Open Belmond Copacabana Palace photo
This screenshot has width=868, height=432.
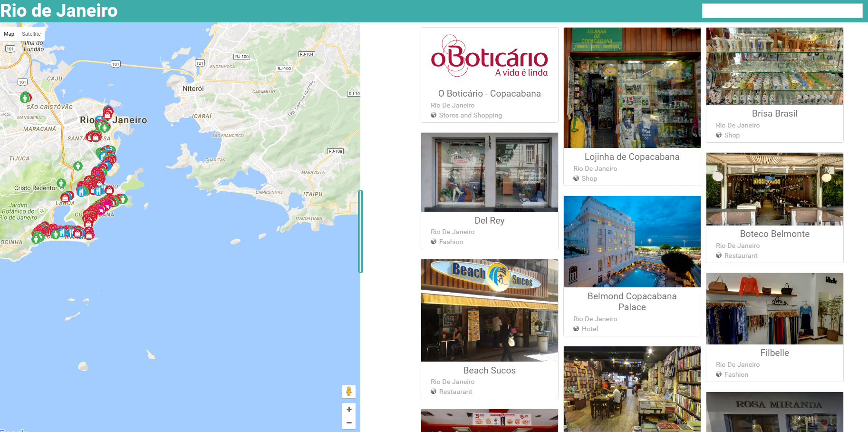[x=632, y=242]
